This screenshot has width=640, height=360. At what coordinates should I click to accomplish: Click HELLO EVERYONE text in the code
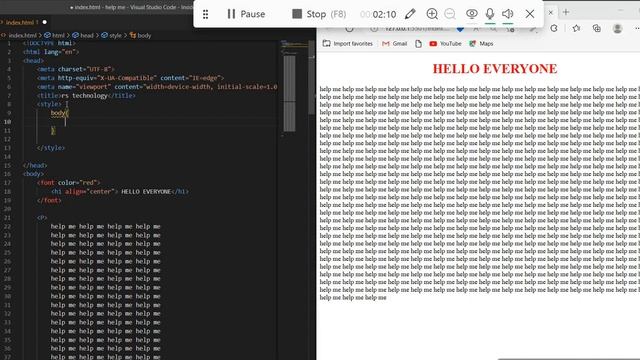pos(146,191)
